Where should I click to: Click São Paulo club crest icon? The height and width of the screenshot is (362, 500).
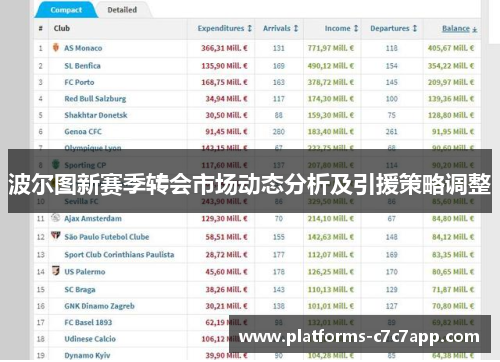click(56, 236)
